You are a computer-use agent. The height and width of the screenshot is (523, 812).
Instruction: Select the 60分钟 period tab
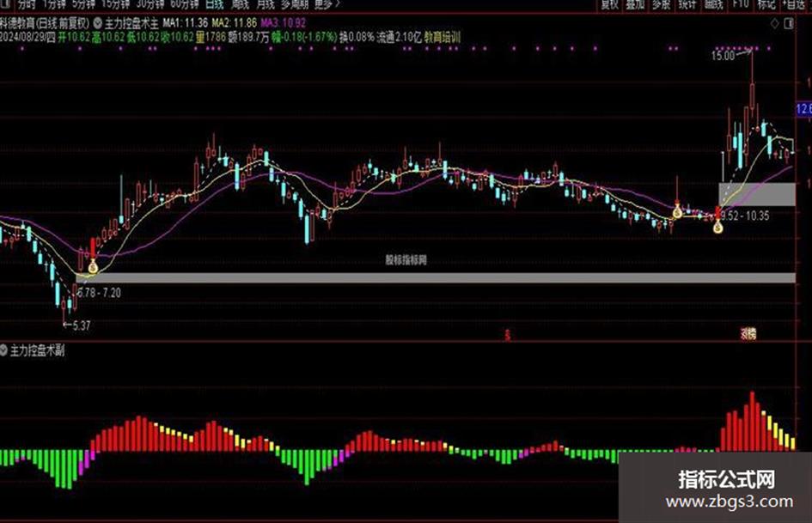click(x=185, y=4)
